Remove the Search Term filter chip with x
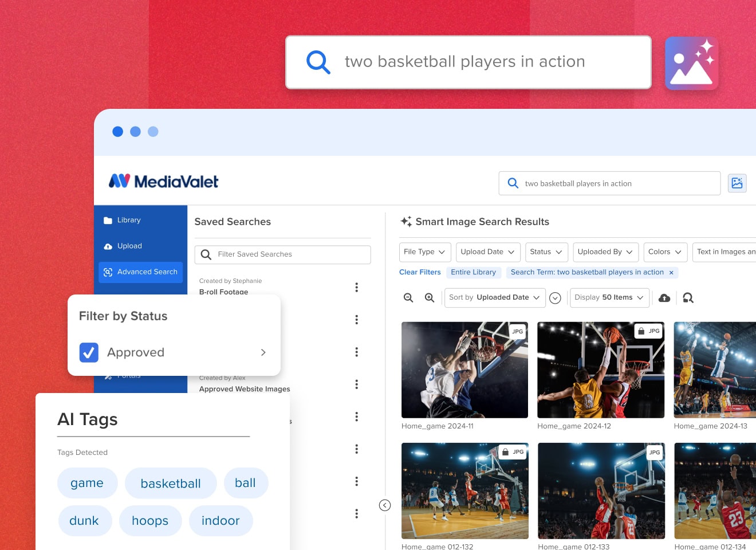Viewport: 756px width, 550px height. point(671,273)
